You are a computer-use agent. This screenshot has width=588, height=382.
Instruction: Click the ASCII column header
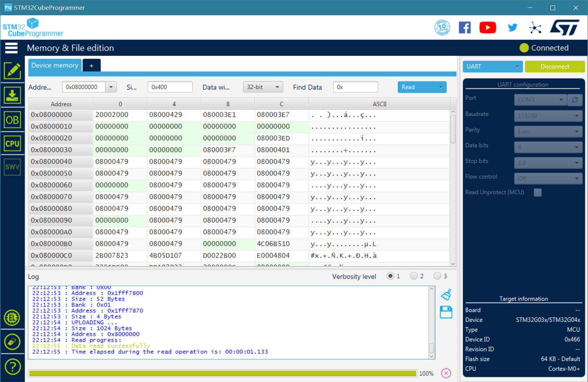[x=379, y=104]
